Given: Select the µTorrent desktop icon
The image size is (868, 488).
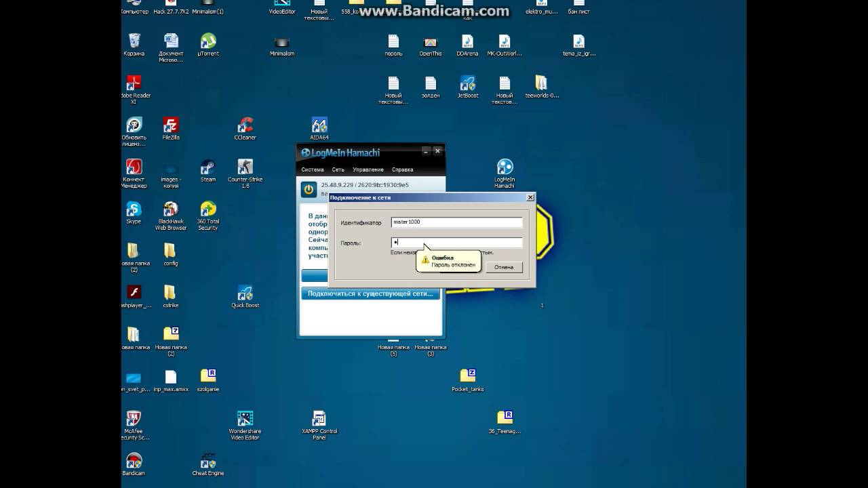Looking at the screenshot, I should click(208, 45).
